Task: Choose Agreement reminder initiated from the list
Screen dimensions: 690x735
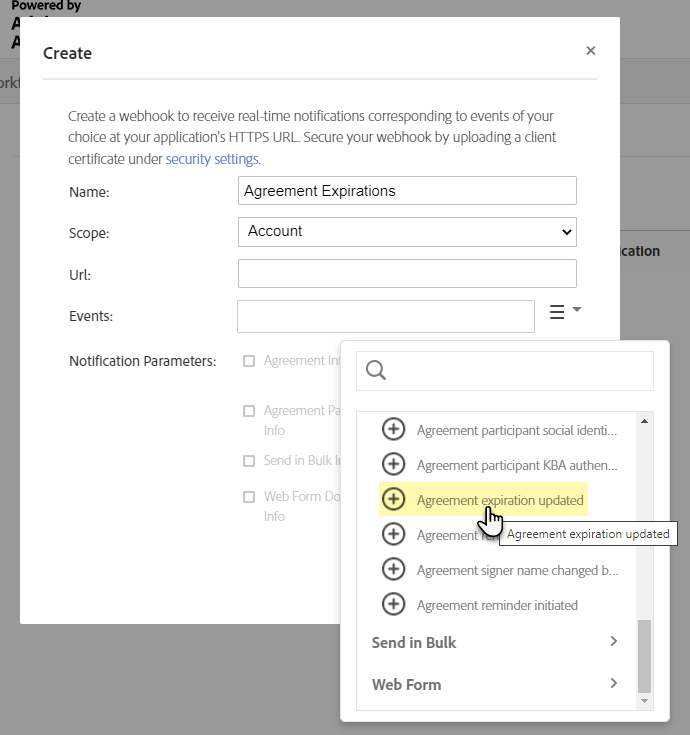Action: (497, 605)
